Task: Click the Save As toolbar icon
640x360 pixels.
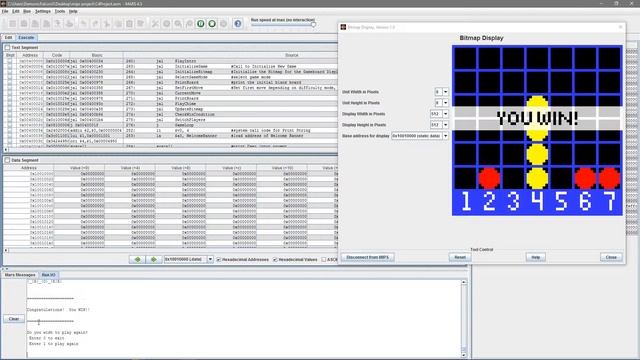Action: [x=46, y=24]
